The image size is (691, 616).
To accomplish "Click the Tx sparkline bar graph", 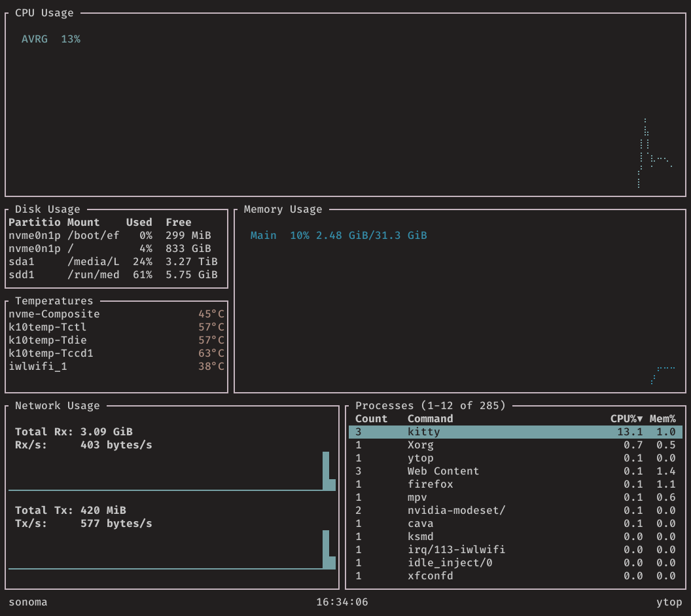I will click(172, 549).
